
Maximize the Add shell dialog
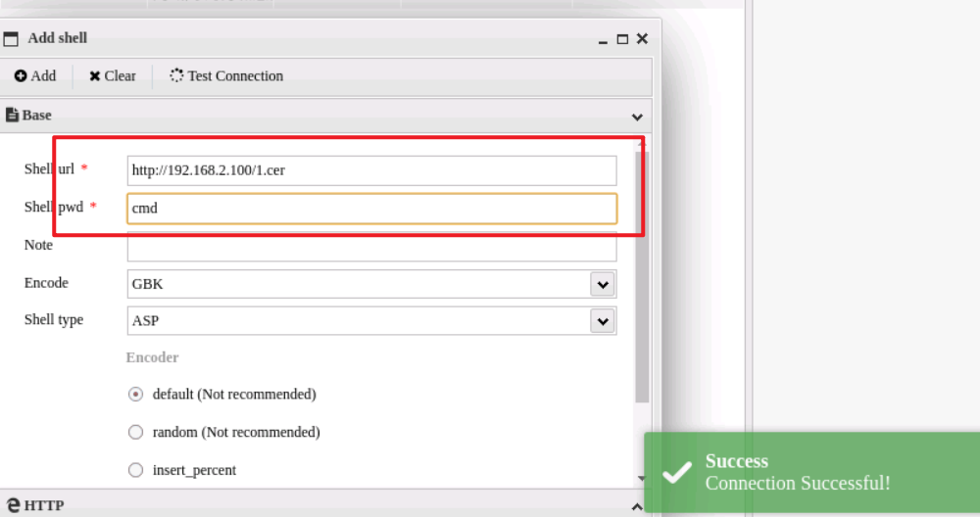pos(622,39)
